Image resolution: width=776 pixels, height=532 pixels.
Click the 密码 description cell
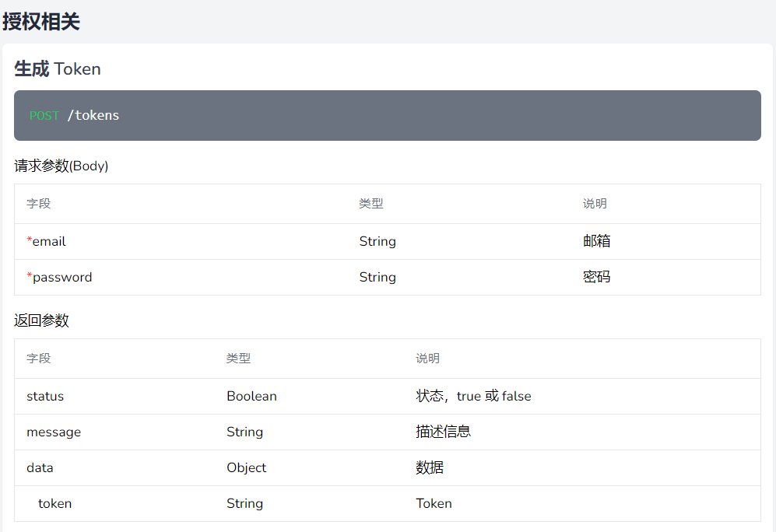click(596, 278)
